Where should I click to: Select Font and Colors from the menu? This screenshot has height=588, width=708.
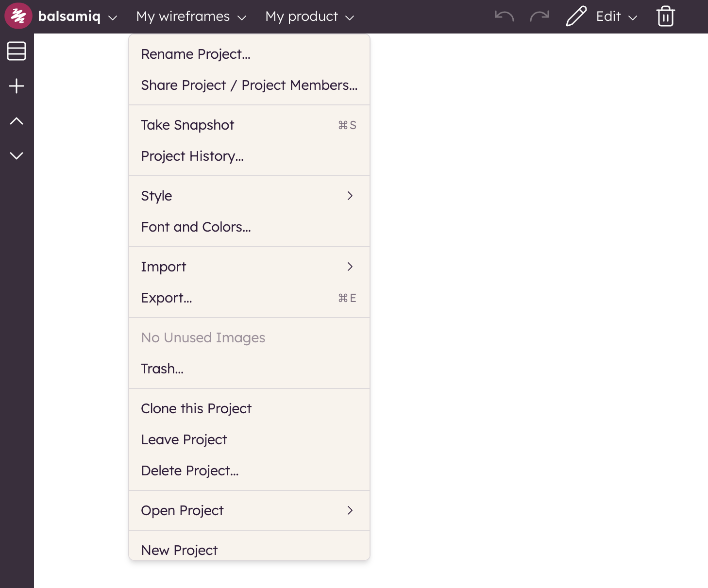196,227
